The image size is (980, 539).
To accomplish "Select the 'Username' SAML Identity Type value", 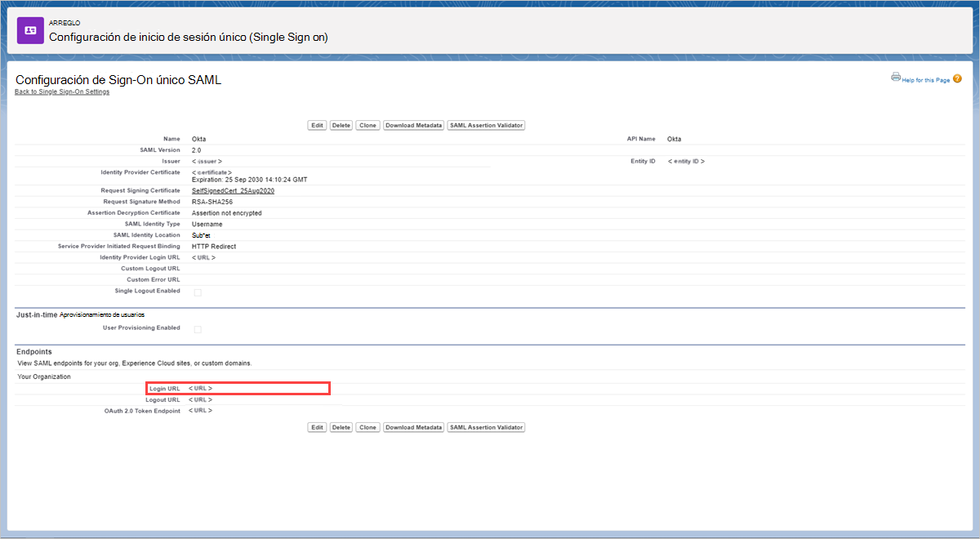I will 207,224.
